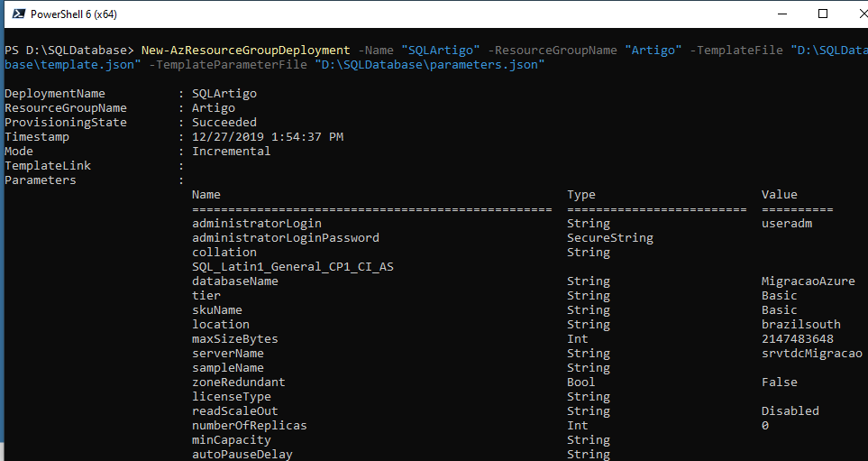Screen dimensions: 868x461
Task: Click the maxSizeBytes value 2147483648
Action: (797, 339)
